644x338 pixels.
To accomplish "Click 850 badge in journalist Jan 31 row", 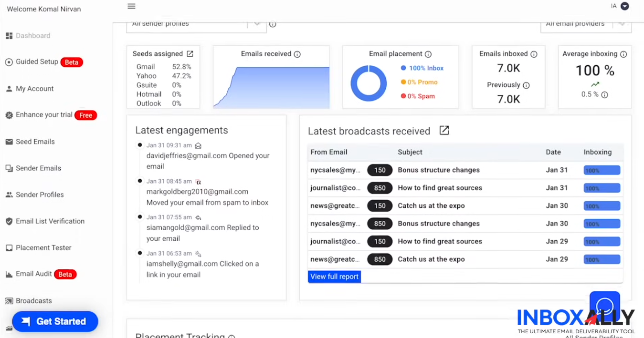I will tap(380, 188).
